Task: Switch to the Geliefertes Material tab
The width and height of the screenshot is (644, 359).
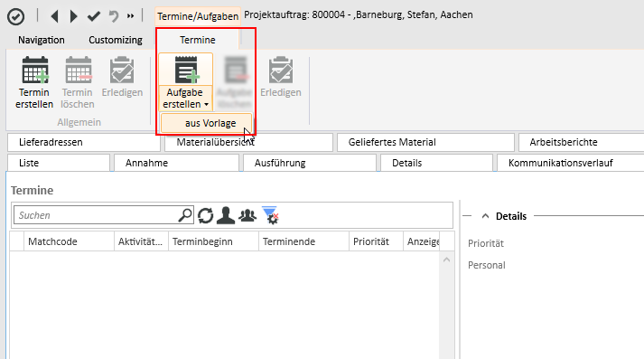Action: click(425, 142)
